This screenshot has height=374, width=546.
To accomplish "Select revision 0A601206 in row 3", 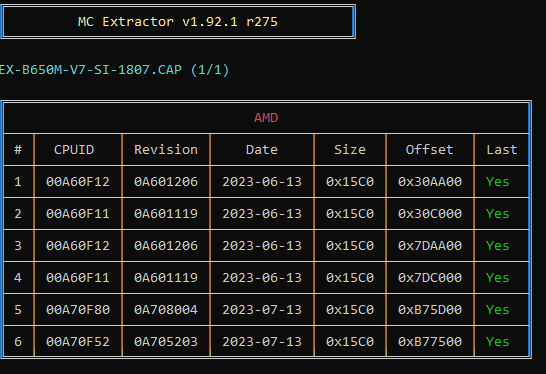I will pos(166,246).
